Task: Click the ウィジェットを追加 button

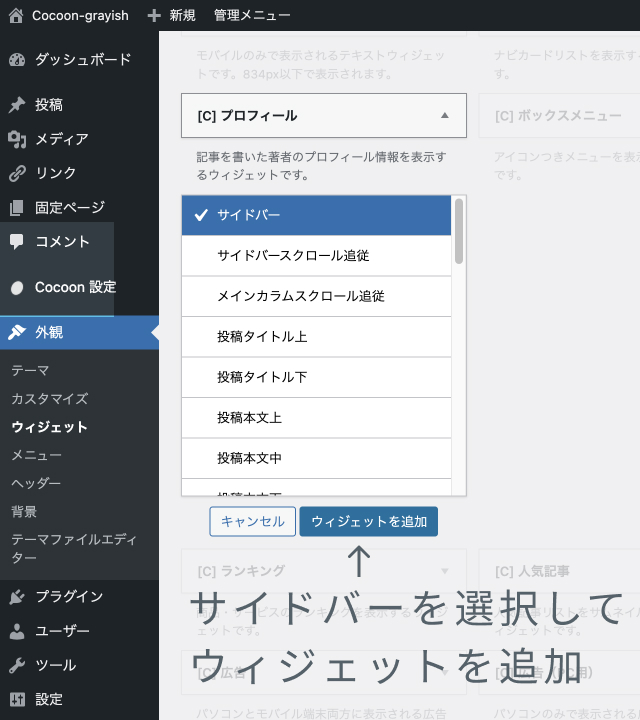Action: tap(369, 522)
